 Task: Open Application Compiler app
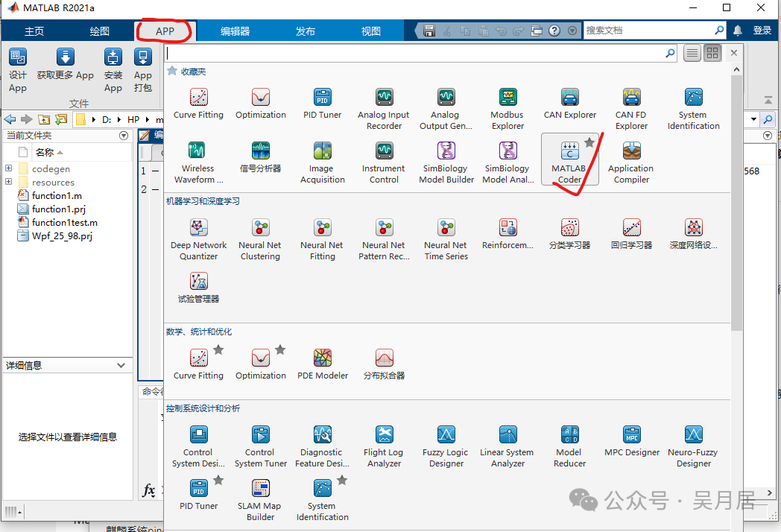tap(631, 163)
